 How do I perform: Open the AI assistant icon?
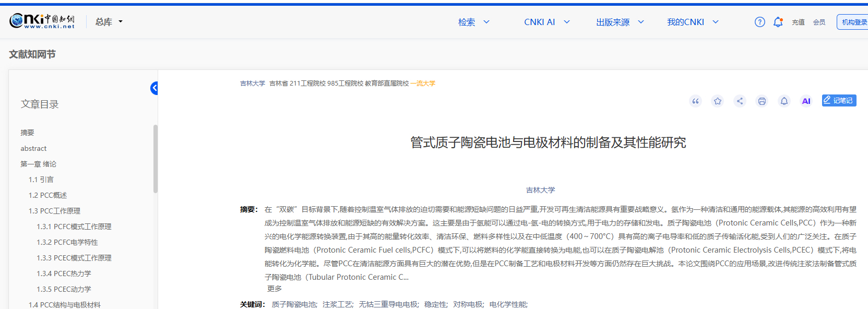(806, 101)
